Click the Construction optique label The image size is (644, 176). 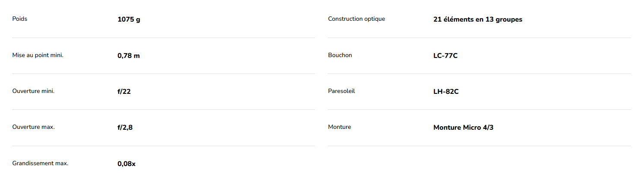(356, 19)
